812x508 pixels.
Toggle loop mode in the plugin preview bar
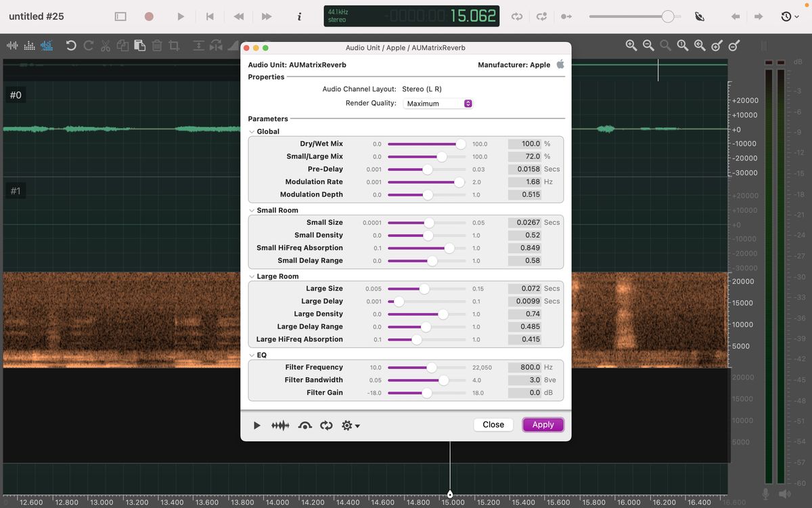click(x=326, y=425)
